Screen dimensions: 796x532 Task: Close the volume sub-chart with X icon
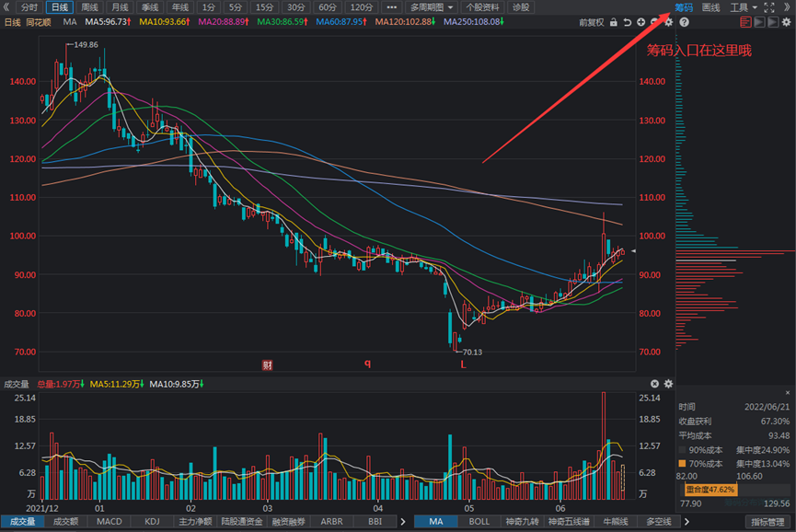coord(654,384)
